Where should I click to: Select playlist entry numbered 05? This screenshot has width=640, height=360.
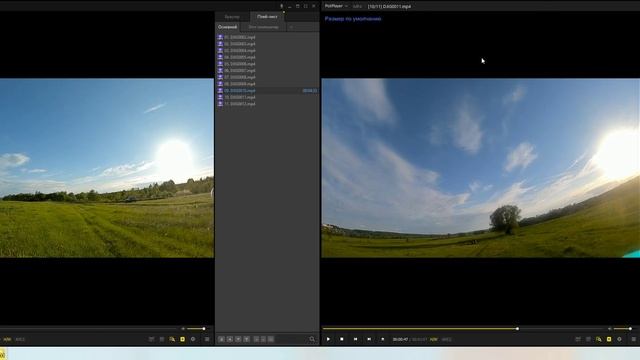click(x=267, y=64)
